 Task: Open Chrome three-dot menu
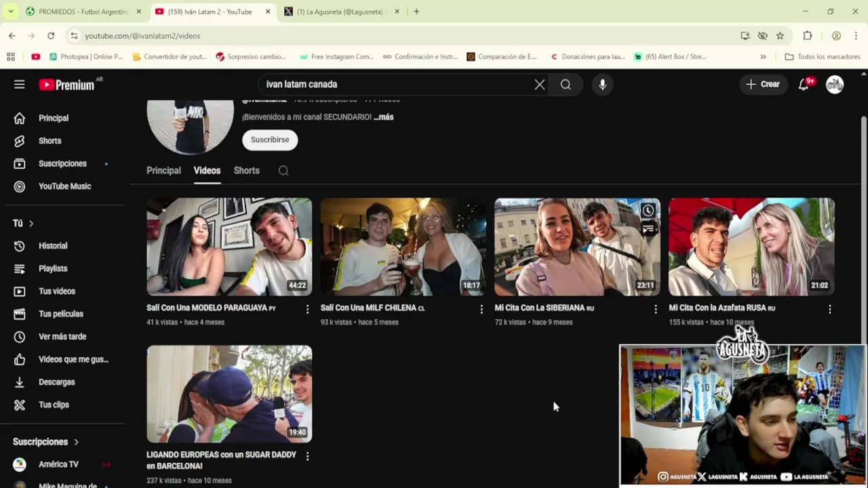click(856, 35)
